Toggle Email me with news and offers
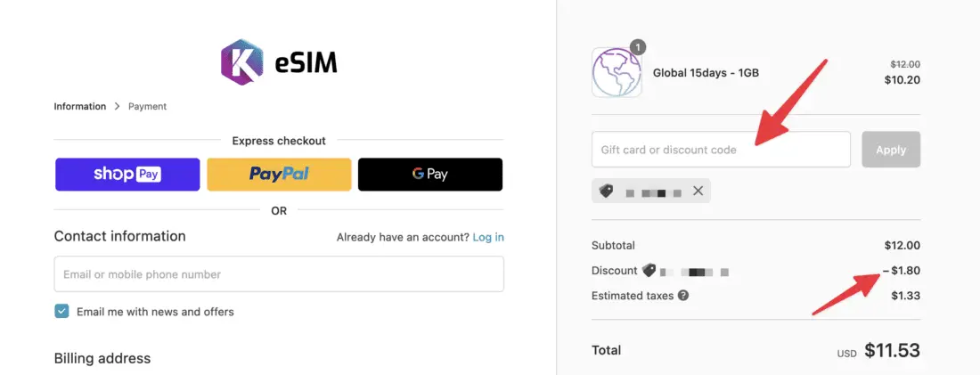 click(61, 311)
